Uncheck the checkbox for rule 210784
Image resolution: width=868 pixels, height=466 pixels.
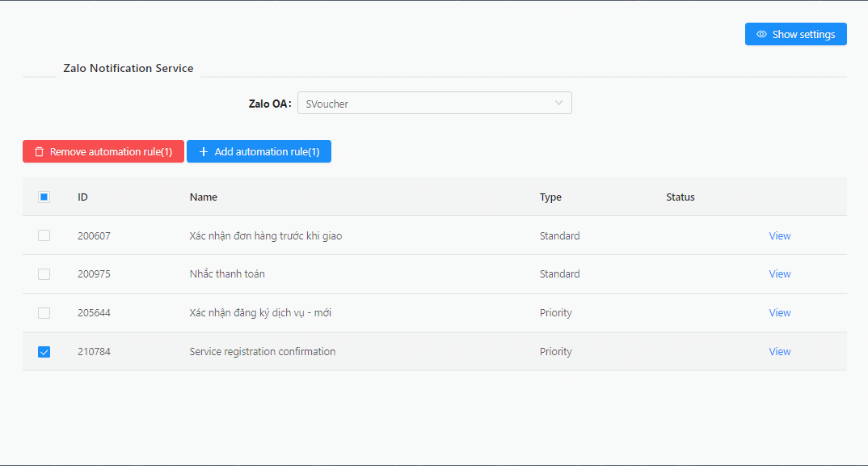(x=44, y=352)
